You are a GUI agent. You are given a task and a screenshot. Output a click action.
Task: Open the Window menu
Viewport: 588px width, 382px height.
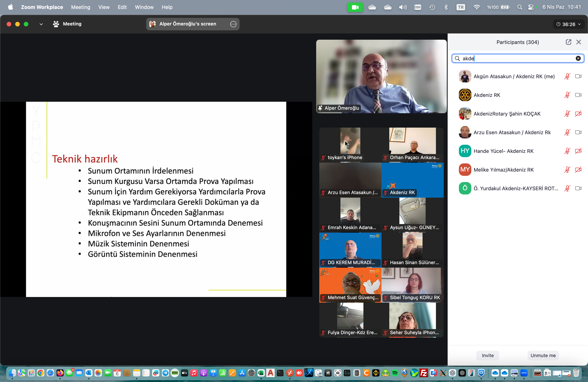pyautogui.click(x=144, y=7)
